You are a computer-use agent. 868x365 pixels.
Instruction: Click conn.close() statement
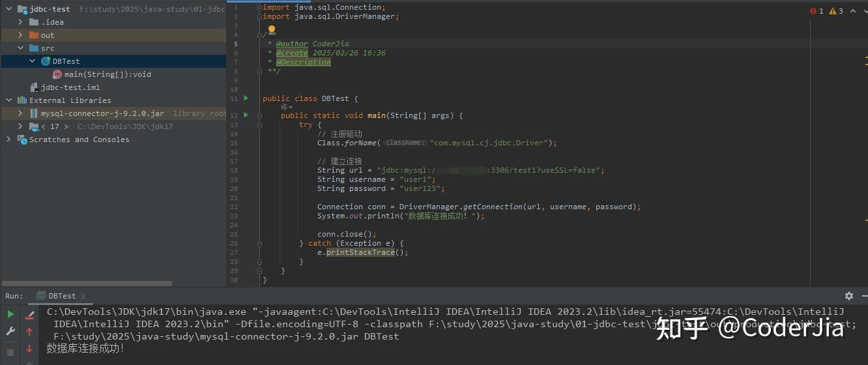click(x=347, y=234)
